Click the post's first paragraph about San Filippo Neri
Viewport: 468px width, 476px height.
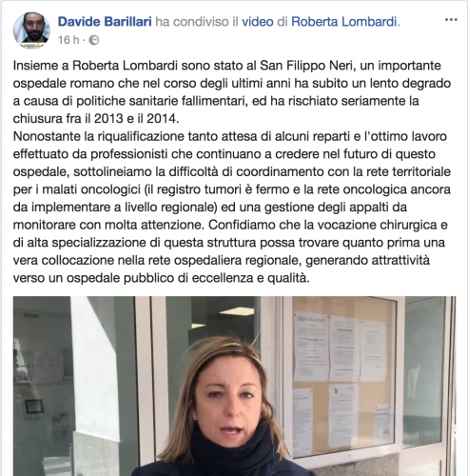click(x=232, y=92)
